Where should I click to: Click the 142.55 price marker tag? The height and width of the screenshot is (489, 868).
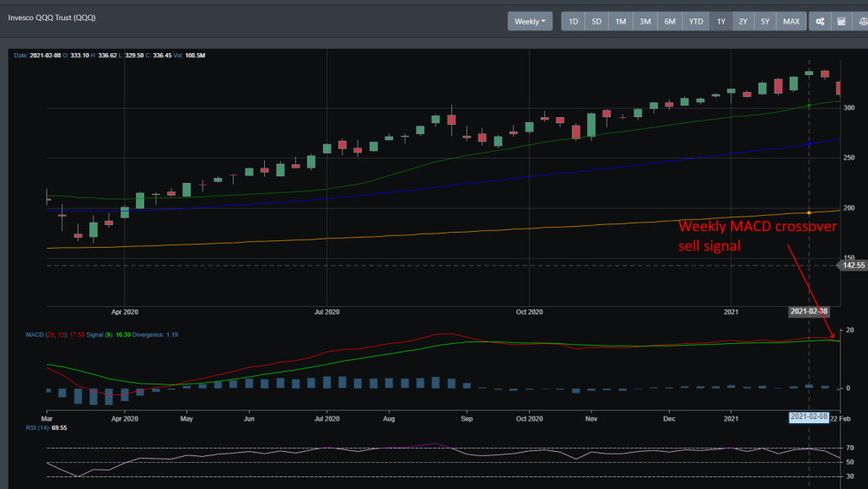(853, 266)
